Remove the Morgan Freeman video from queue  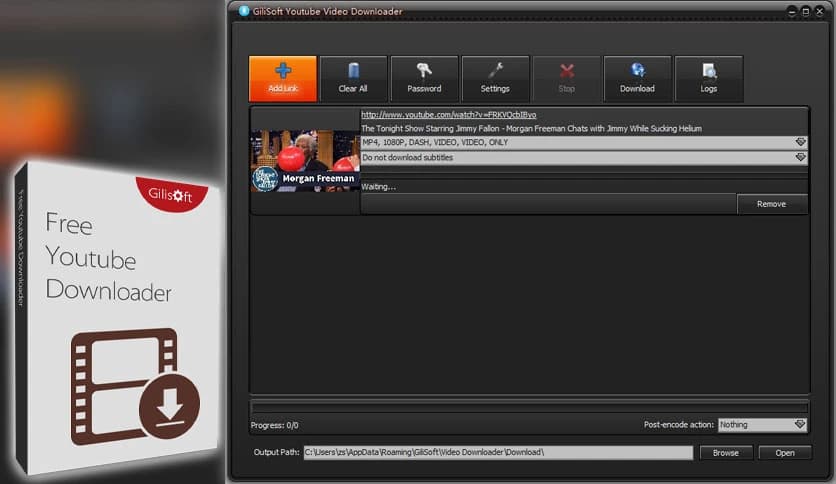pos(771,204)
